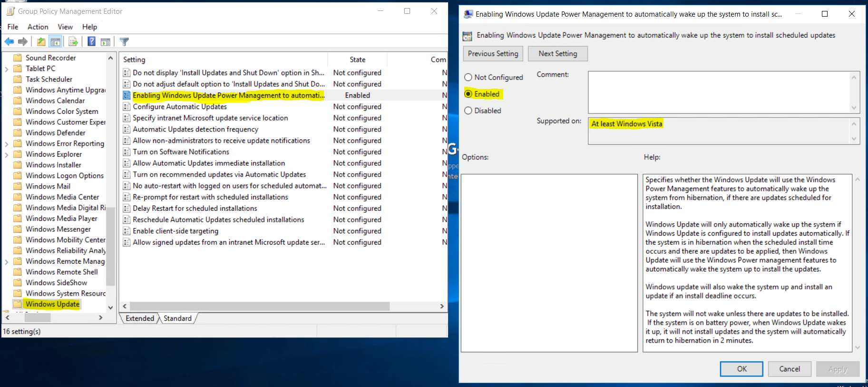Viewport: 868px width, 387px height.
Task: Click icon of Enabling Windows Update Power Management row
Action: click(x=127, y=95)
